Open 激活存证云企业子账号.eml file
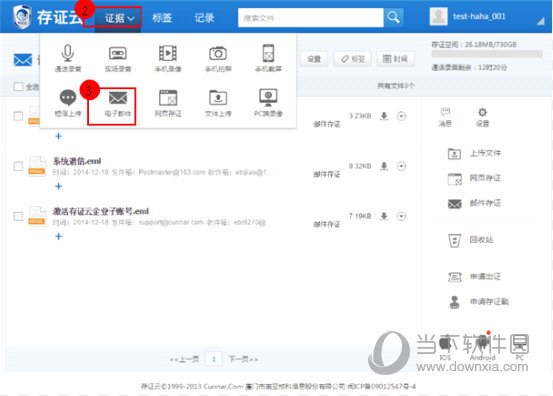Image resolution: width=553 pixels, height=396 pixels. (101, 211)
